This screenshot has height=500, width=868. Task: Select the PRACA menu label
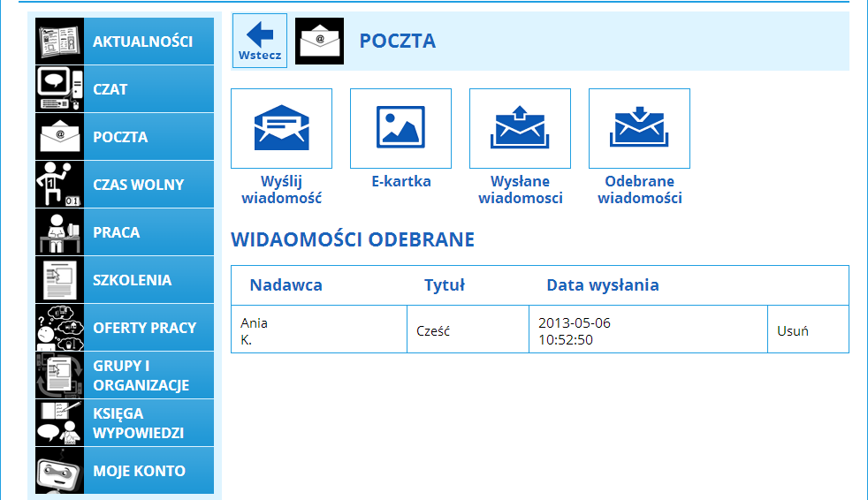[x=117, y=231]
